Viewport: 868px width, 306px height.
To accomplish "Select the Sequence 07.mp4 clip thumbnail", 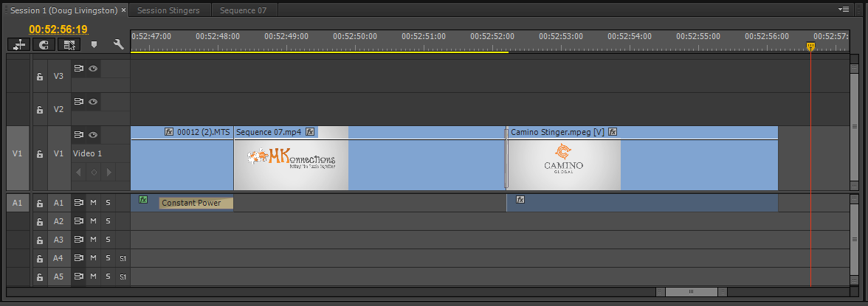I will (291, 165).
